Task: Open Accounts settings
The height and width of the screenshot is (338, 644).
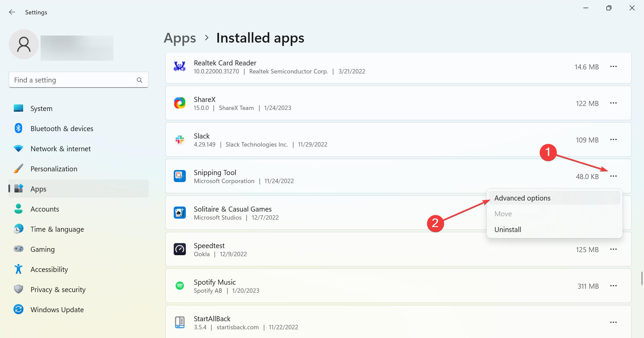Action: pos(78,209)
